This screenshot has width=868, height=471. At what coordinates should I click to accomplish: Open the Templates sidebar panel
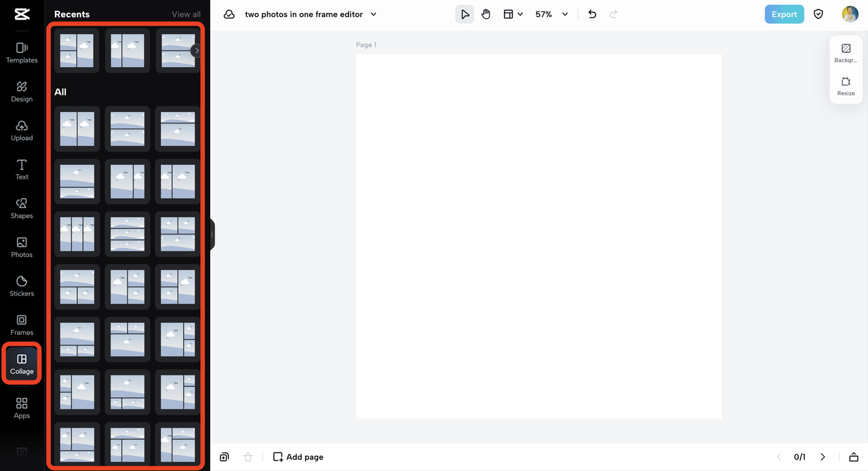(x=22, y=53)
